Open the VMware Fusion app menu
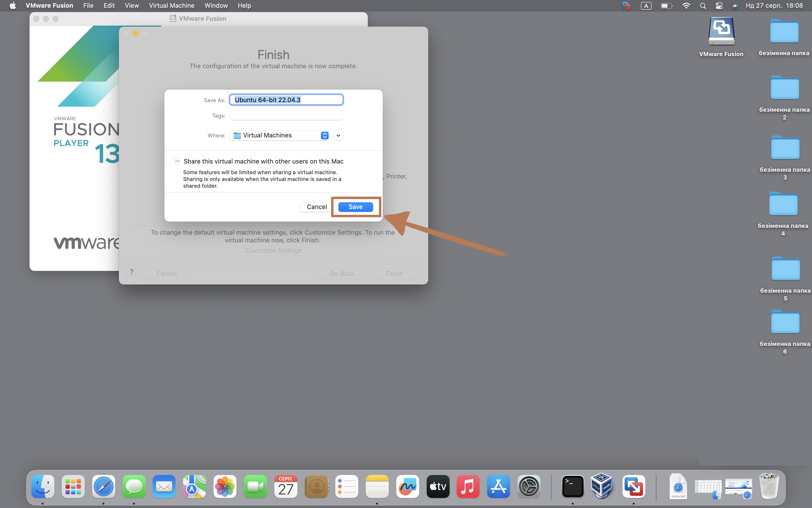The width and height of the screenshot is (812, 508). (49, 5)
